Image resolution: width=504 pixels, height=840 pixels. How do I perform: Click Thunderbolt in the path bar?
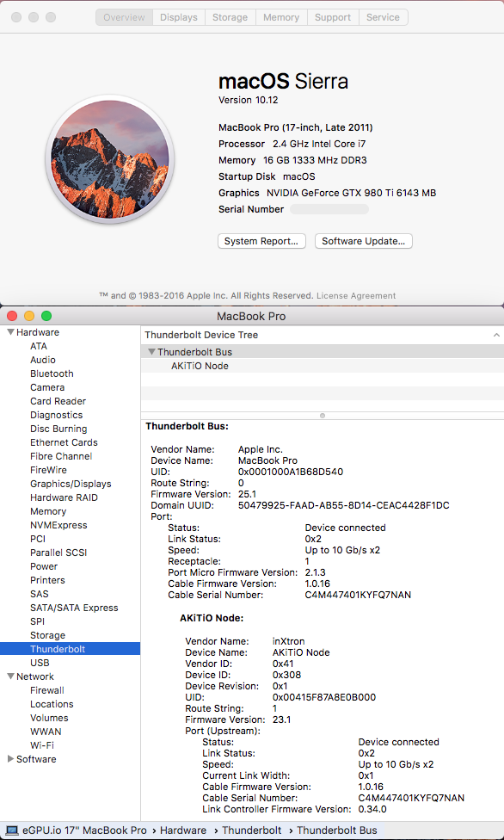pos(252,831)
